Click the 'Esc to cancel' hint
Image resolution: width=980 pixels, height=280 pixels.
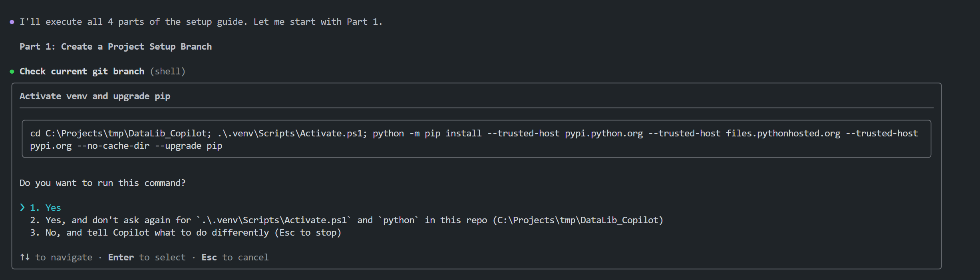(x=235, y=257)
